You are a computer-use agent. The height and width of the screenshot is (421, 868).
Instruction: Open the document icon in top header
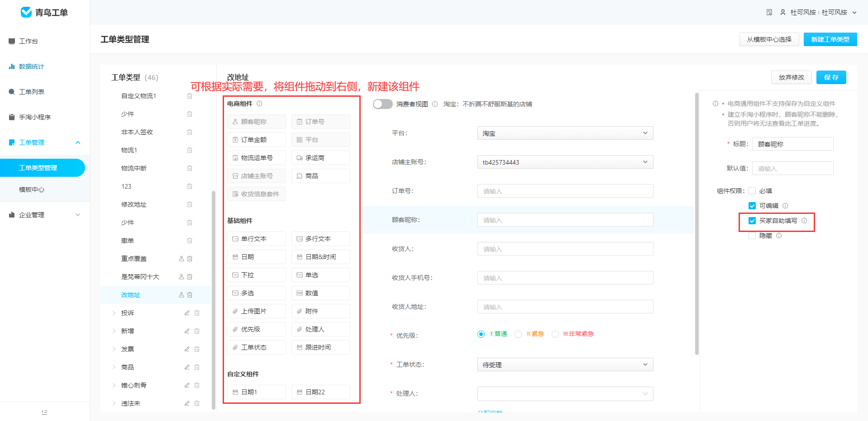click(769, 12)
